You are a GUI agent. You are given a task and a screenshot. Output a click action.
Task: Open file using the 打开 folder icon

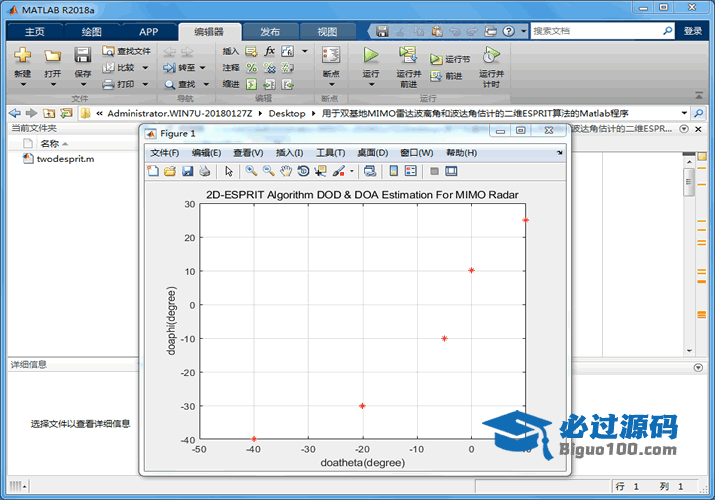(52, 56)
